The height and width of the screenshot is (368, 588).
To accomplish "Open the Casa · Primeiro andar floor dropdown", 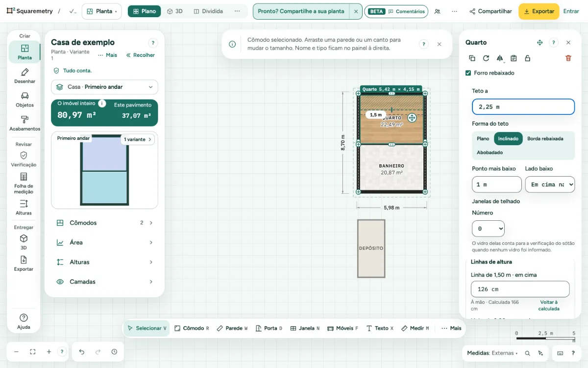I will pos(104,87).
